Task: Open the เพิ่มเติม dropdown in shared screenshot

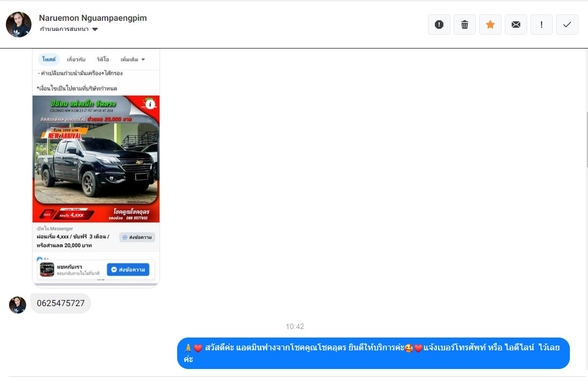Action: (132, 59)
